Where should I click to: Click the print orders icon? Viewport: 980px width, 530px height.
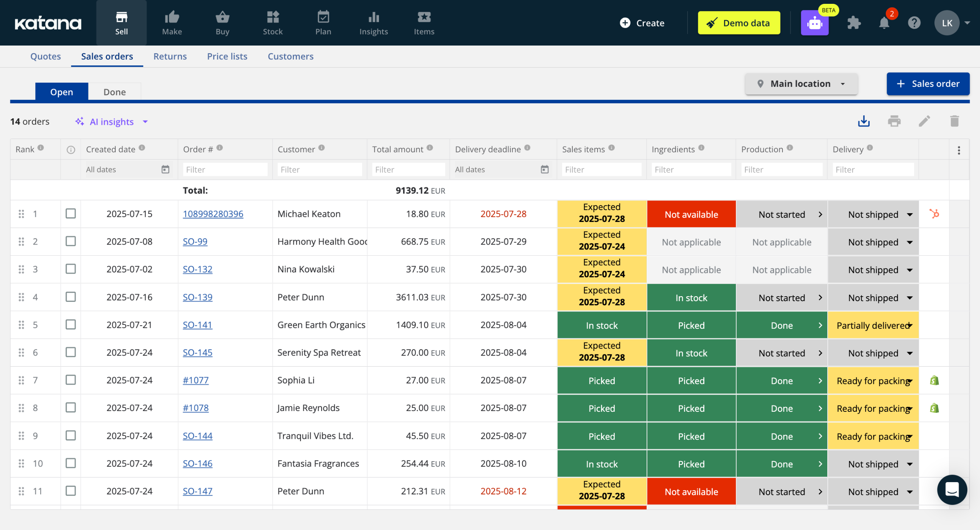coord(894,121)
